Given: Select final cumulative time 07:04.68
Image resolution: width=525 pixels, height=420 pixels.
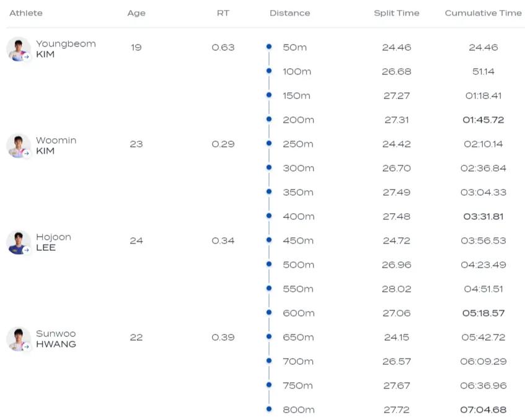Looking at the screenshot, I should click(483, 409).
